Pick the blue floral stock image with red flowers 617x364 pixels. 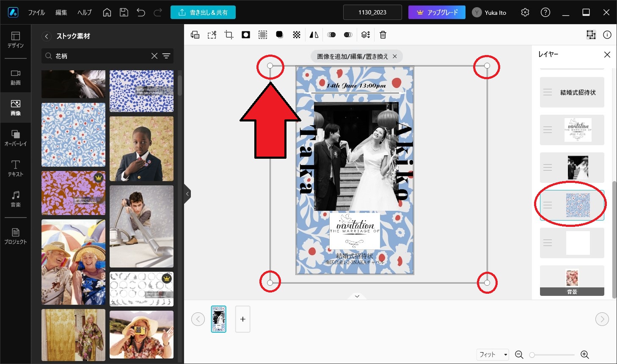(x=73, y=135)
